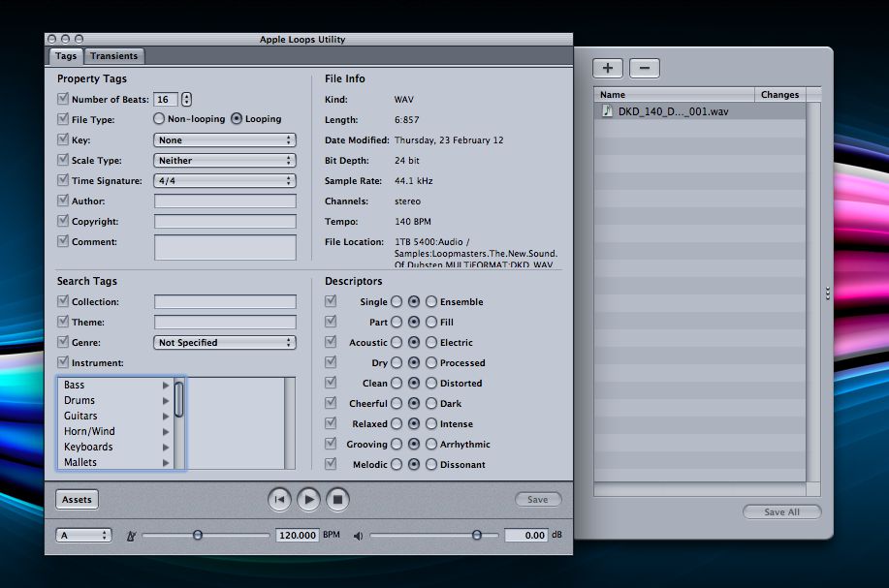Select the Melodic descriptor radio button
Screen dimensions: 889x588
397,465
